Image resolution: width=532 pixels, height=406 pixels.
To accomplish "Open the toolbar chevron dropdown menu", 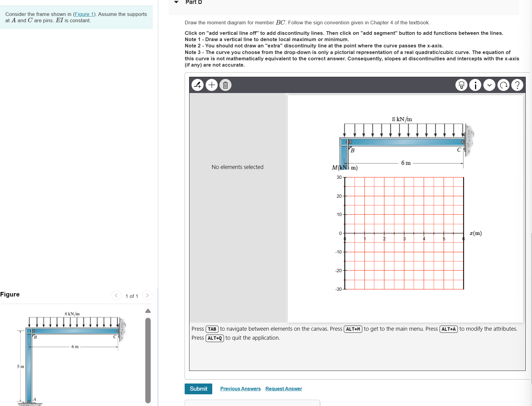I will click(x=489, y=85).
